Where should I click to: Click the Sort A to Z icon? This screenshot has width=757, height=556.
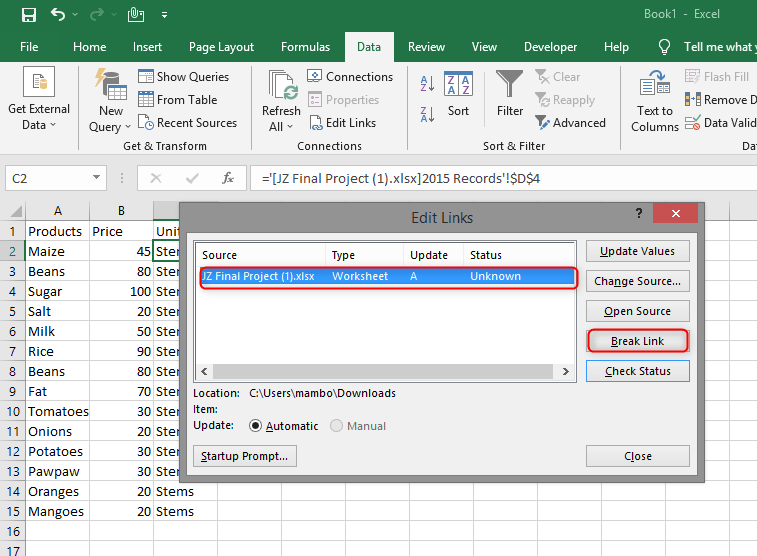click(427, 83)
